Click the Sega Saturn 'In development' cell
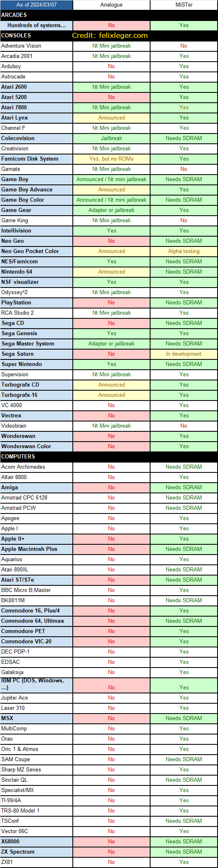Screen dimensions: 218x868 [184, 354]
